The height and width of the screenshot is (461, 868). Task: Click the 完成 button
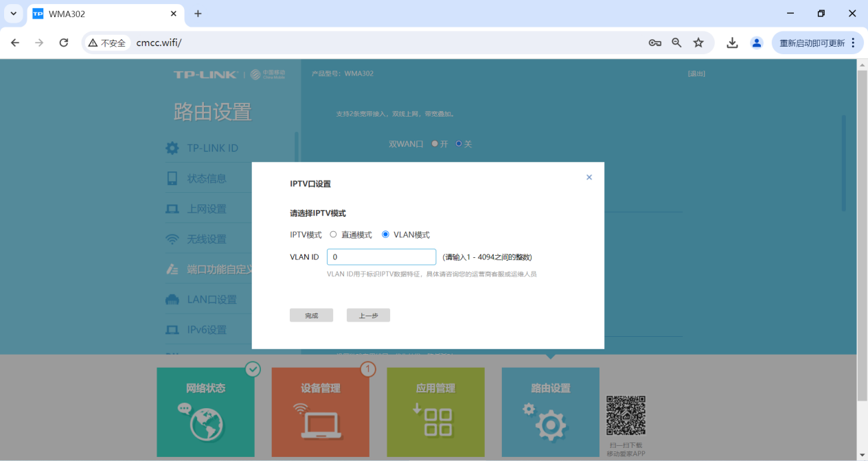point(311,316)
